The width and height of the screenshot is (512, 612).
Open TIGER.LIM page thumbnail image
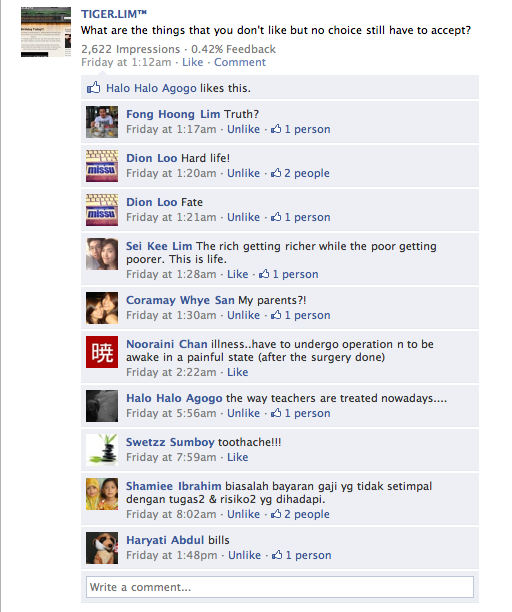46,32
